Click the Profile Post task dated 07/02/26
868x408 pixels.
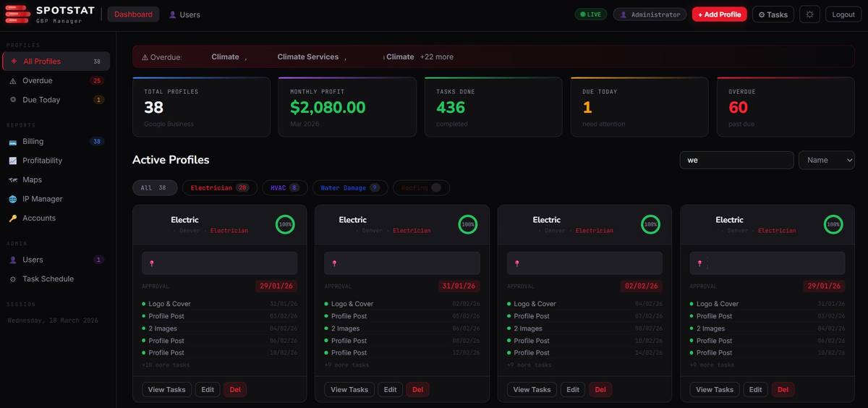coord(584,316)
